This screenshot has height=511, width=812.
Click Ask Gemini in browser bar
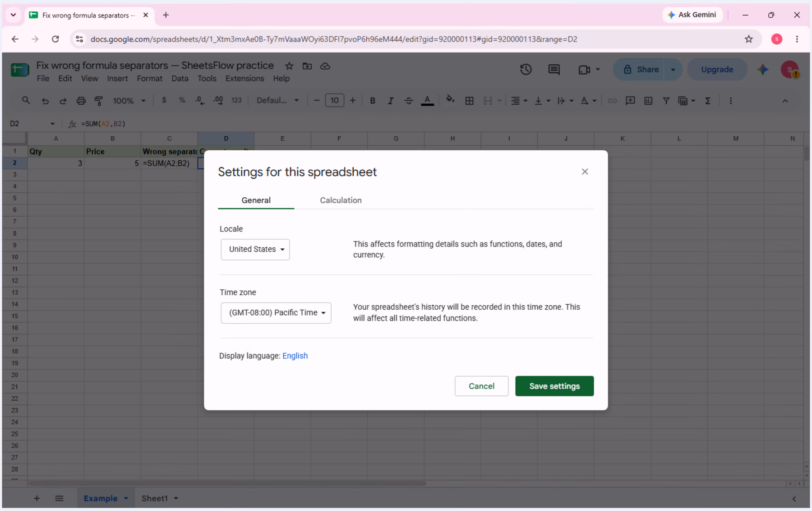click(692, 15)
